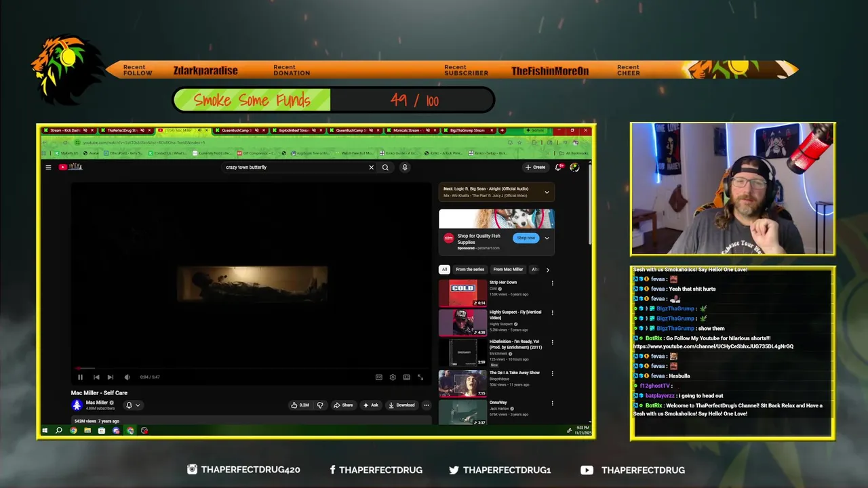
Task: Open the HiDefinition I'm Ready thumbnail
Action: (462, 352)
